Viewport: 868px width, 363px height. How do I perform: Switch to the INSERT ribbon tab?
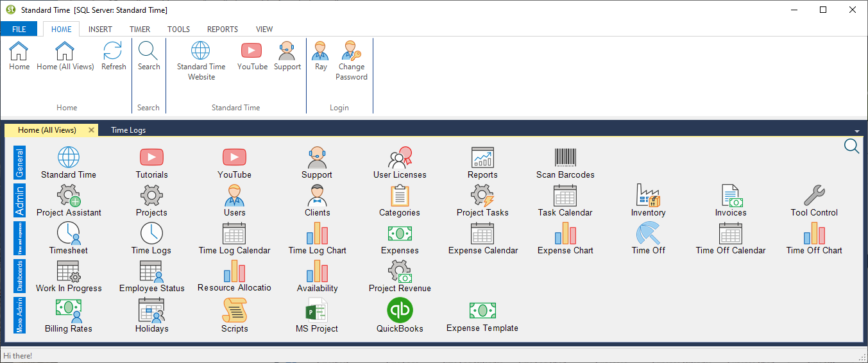(x=100, y=29)
